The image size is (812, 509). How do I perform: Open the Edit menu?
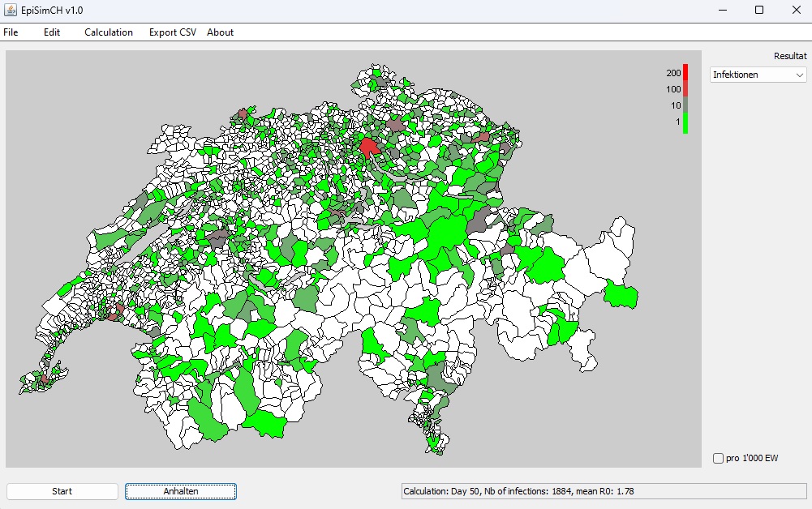click(x=52, y=32)
